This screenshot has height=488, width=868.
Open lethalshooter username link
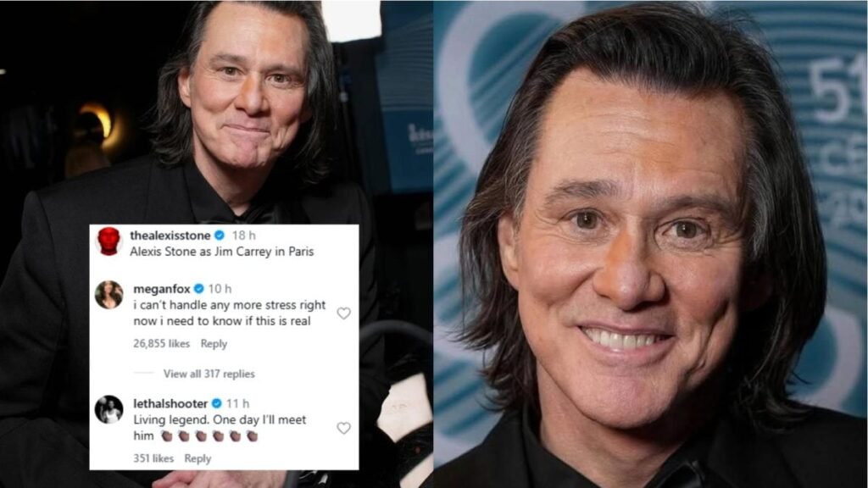[x=170, y=404]
